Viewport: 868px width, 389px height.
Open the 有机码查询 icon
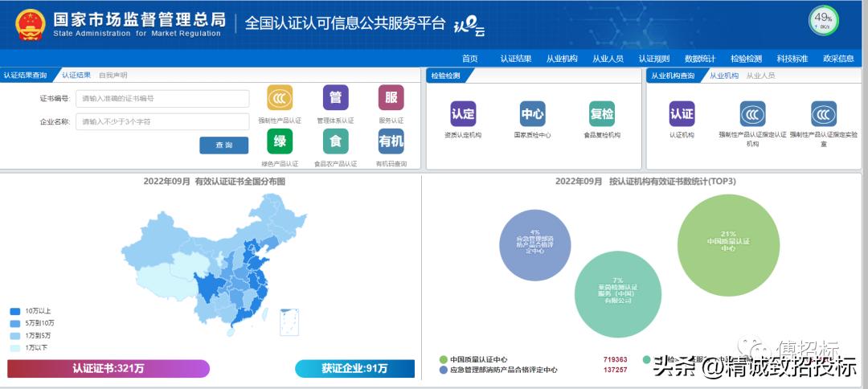(x=391, y=141)
